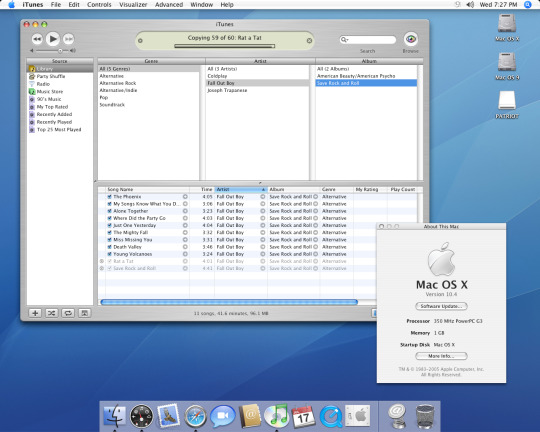This screenshot has width=540, height=432.
Task: Select Alternative Rock in Genre column
Action: (149, 83)
